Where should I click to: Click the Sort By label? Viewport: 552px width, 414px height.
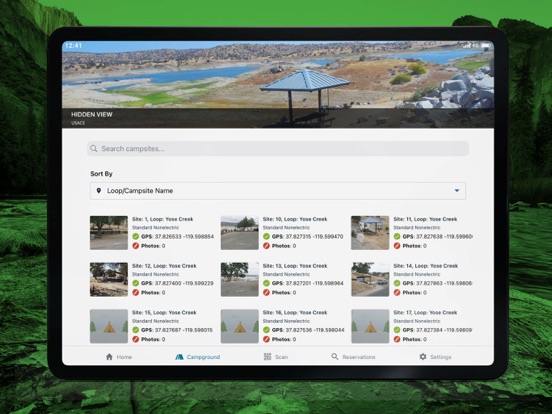pos(101,174)
